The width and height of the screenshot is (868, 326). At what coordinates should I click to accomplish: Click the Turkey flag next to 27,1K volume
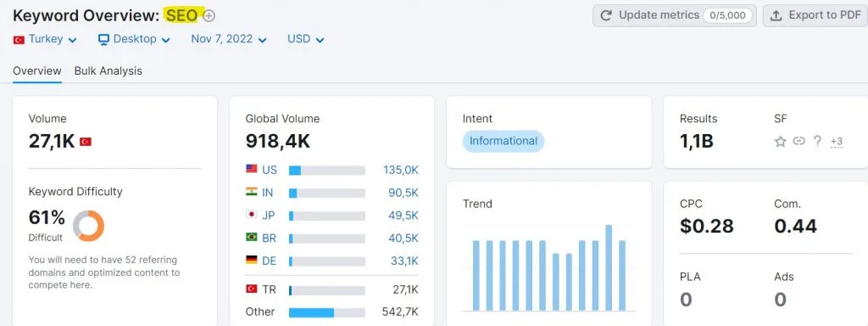pyautogui.click(x=86, y=142)
